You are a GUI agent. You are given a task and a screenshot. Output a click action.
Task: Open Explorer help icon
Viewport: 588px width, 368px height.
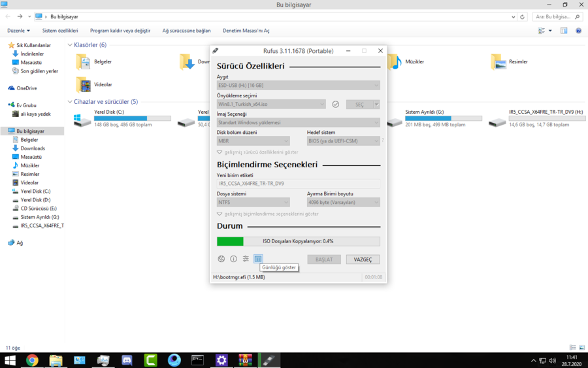tap(578, 31)
